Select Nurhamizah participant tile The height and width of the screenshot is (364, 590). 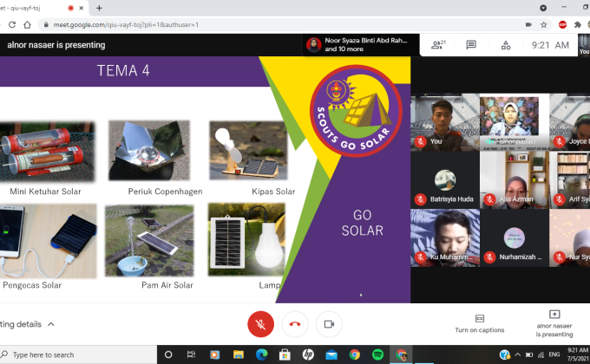[x=514, y=238]
